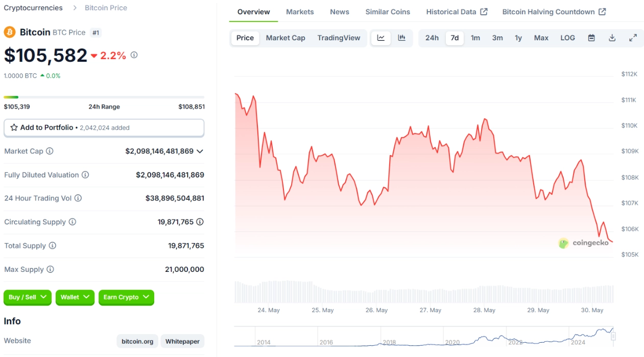The height and width of the screenshot is (357, 644).
Task: Open the price info circle beside 2.2%
Action: (134, 55)
